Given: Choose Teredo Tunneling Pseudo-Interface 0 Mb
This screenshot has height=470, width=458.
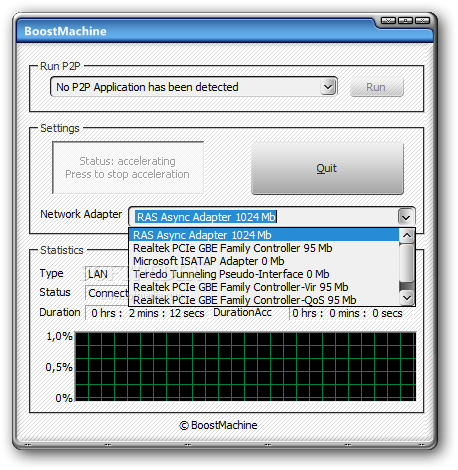Looking at the screenshot, I should point(264,274).
